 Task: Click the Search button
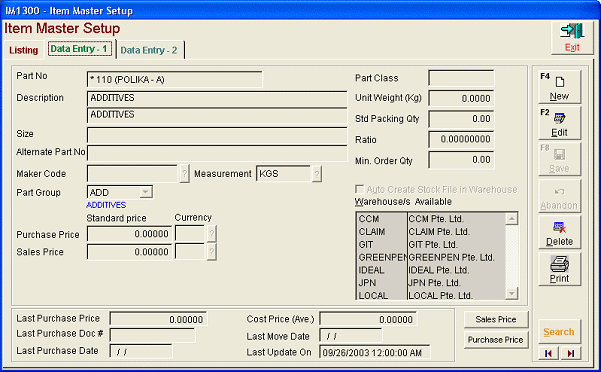tap(559, 332)
